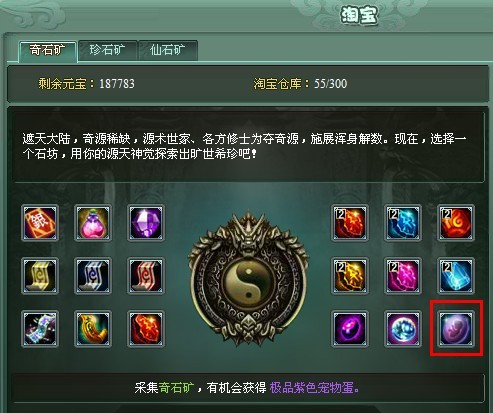Screen dimensions: 493x413
Task: Select the purple crystal gem icon
Action: tap(146, 223)
